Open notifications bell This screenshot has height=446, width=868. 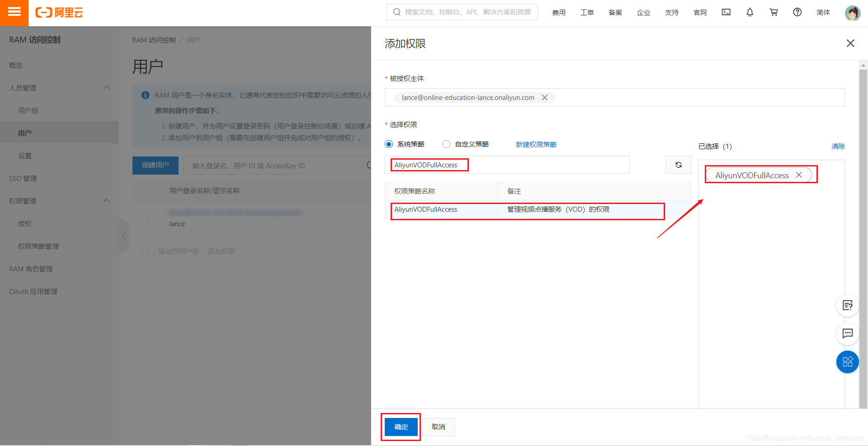click(750, 12)
